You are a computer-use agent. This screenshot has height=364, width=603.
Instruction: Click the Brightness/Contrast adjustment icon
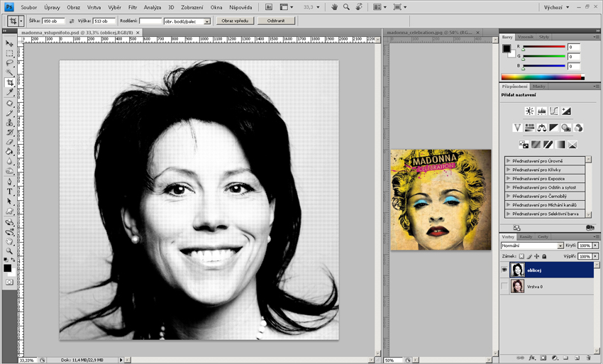(x=529, y=111)
